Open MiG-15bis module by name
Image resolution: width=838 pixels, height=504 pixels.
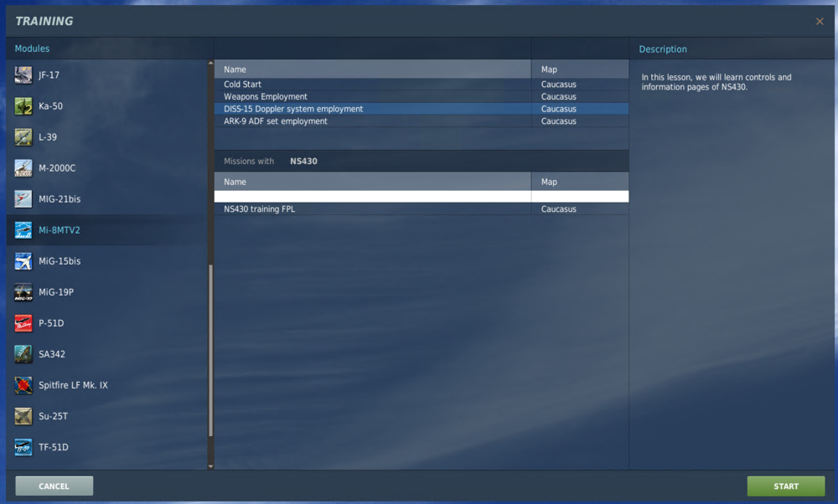click(59, 261)
